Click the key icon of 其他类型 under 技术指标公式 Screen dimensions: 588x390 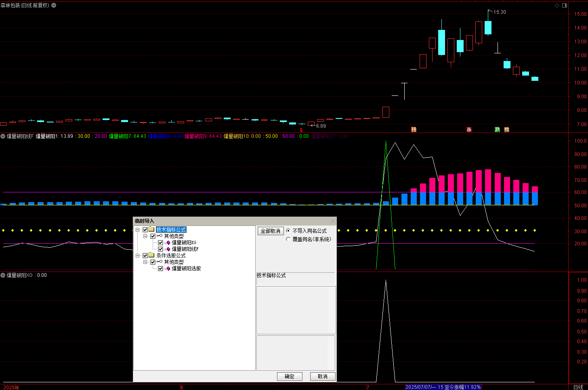(x=160, y=236)
